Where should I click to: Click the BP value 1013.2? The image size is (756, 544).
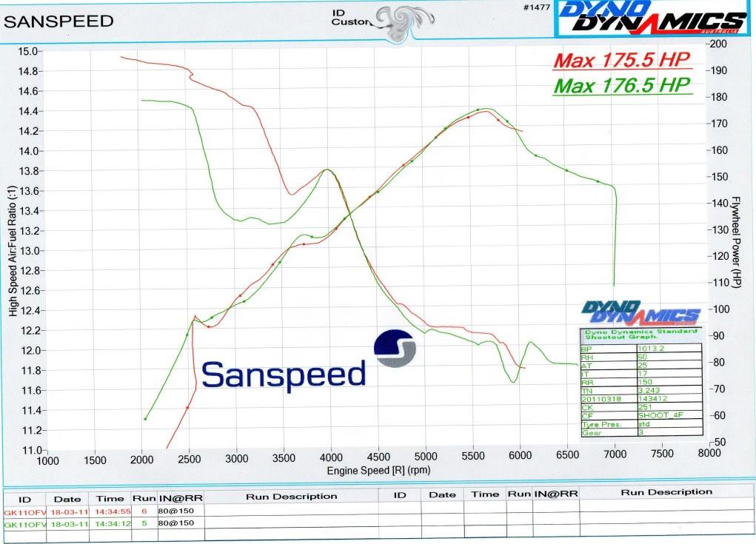(652, 349)
